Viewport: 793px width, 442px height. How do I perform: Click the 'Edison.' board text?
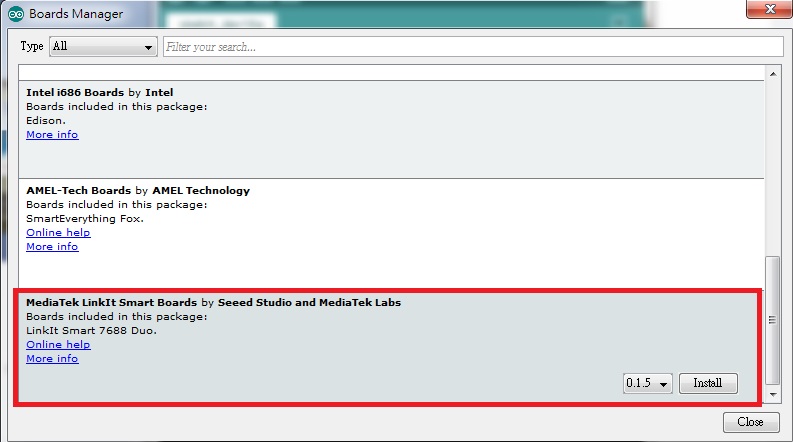pyautogui.click(x=46, y=121)
